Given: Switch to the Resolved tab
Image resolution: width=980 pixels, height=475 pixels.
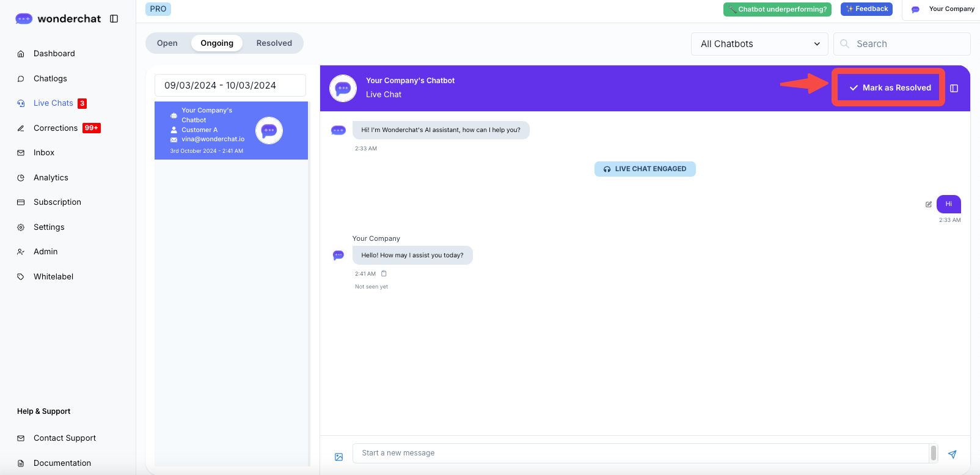Looking at the screenshot, I should click(274, 43).
